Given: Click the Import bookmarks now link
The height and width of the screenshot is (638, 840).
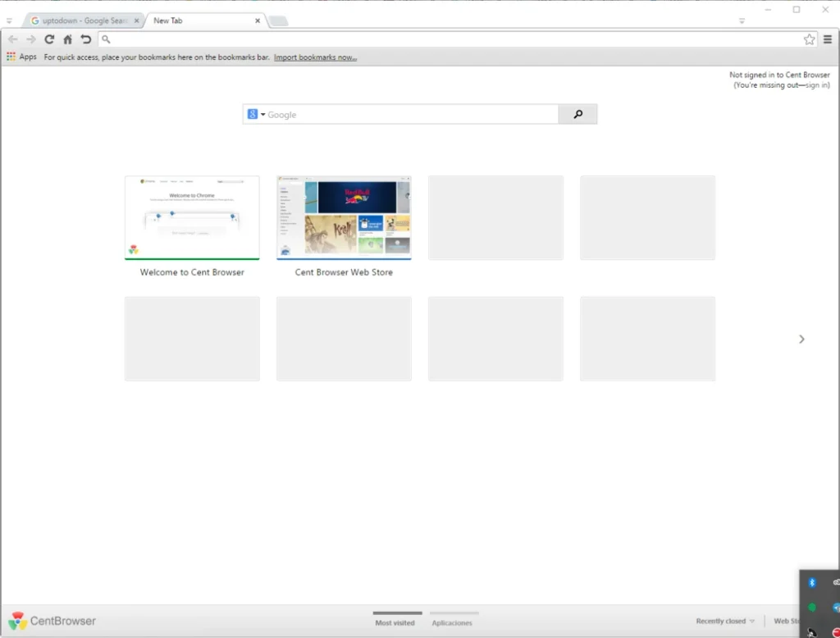Looking at the screenshot, I should 315,57.
